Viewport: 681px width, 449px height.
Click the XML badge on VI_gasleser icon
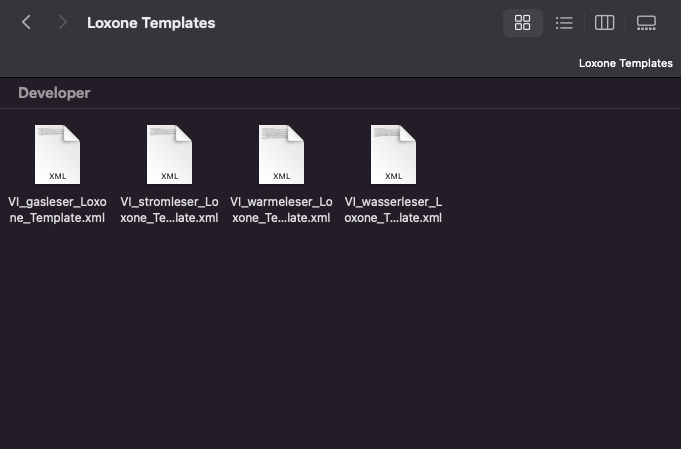(57, 176)
